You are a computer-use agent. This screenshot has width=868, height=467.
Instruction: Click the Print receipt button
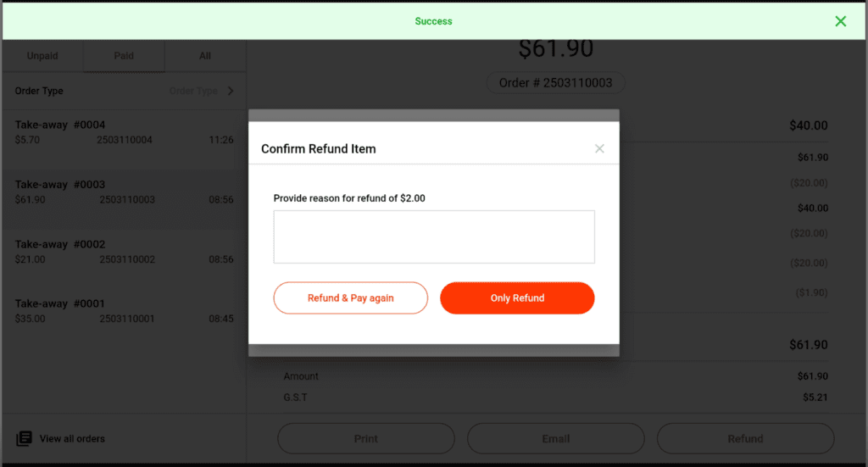click(x=366, y=439)
